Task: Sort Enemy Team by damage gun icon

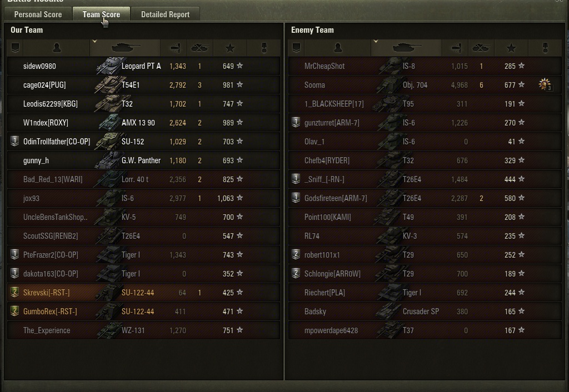Action: tap(456, 48)
